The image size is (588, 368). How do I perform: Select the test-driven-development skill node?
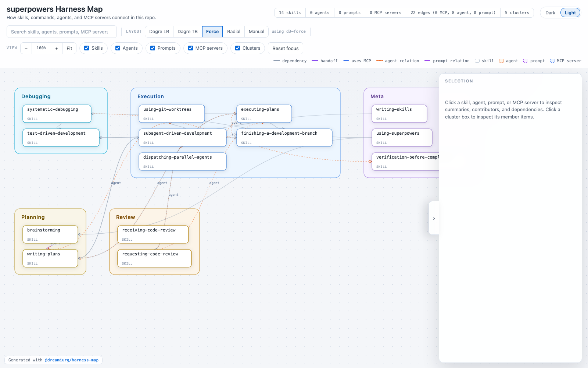coord(61,138)
